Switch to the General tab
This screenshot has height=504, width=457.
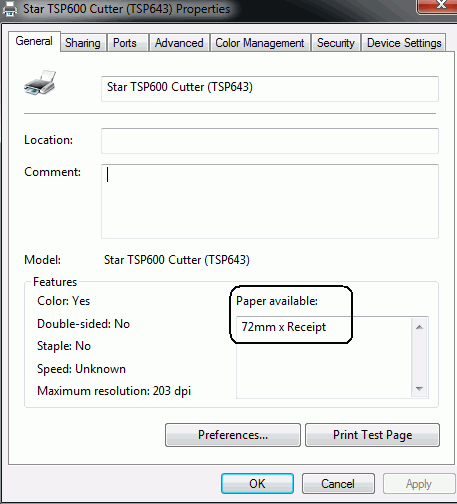pyautogui.click(x=34, y=41)
